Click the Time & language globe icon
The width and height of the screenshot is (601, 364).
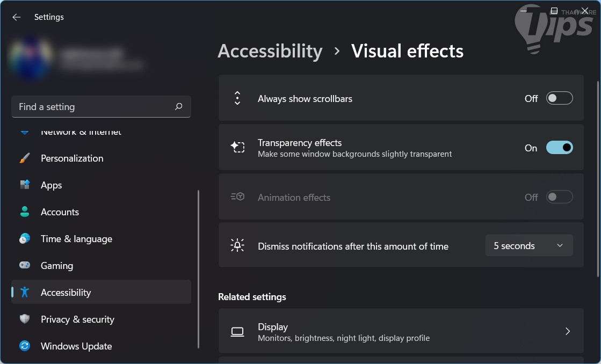[25, 239]
